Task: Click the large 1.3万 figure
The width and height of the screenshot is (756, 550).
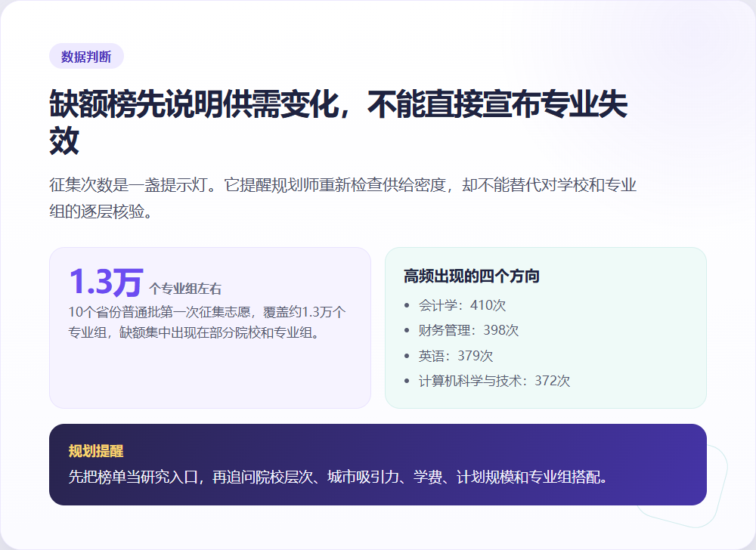Action: [x=106, y=283]
